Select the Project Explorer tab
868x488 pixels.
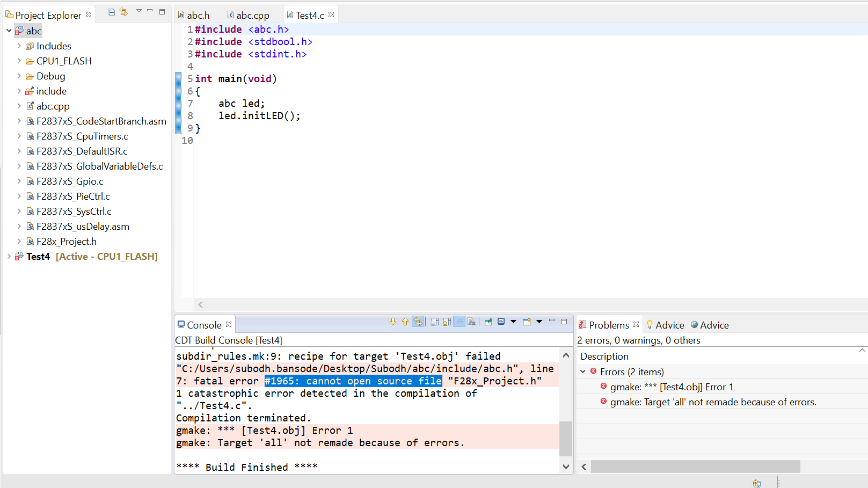[x=48, y=15]
